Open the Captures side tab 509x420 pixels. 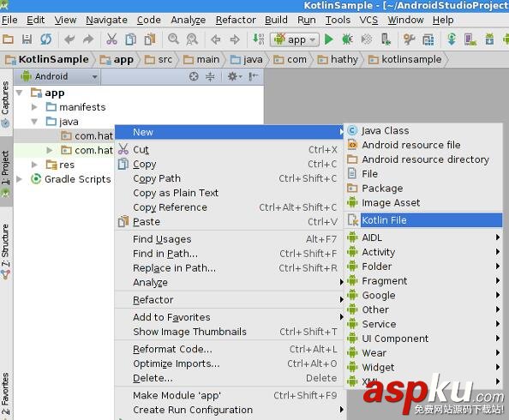(5, 104)
